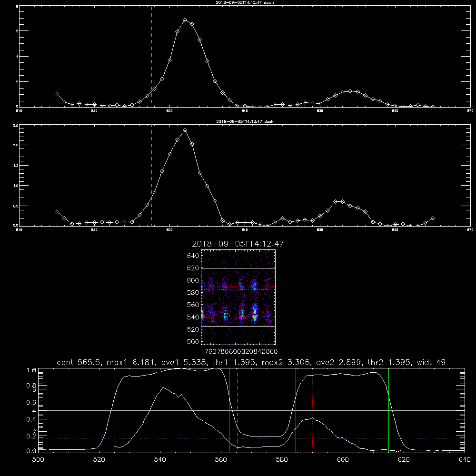Click the orange dashed center line in bottom plot
The height and width of the screenshot is (476, 476).
(x=238, y=410)
